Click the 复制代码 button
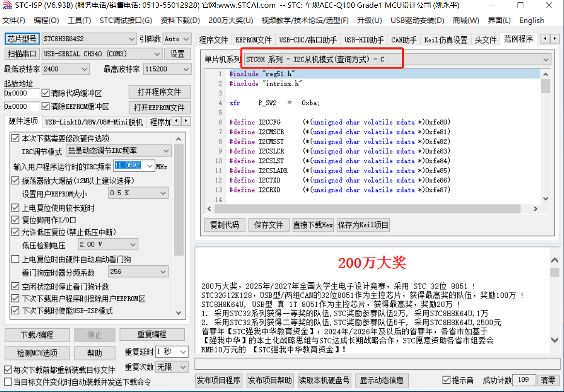 click(224, 225)
